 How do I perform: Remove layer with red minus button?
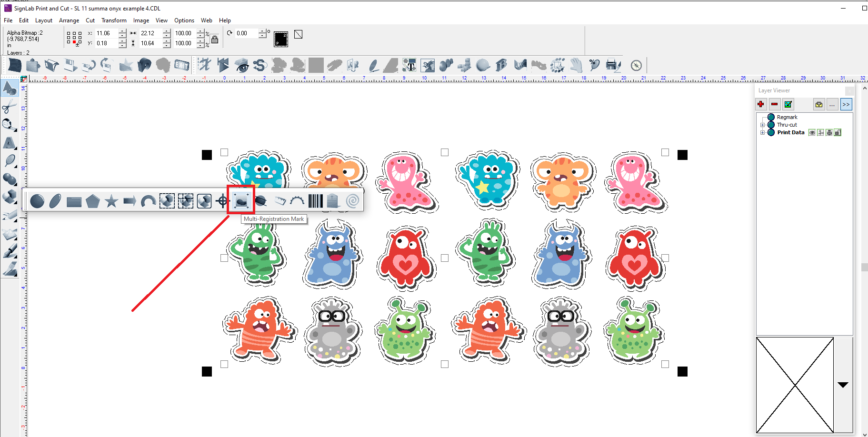[775, 104]
